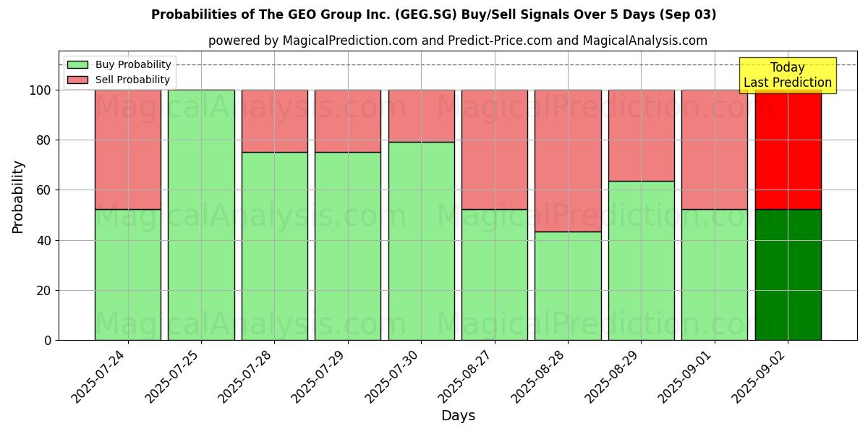Screen dimensions: 868x434
Task: Click the sell portion of the 2025-08-28 bar
Action: 568,161
